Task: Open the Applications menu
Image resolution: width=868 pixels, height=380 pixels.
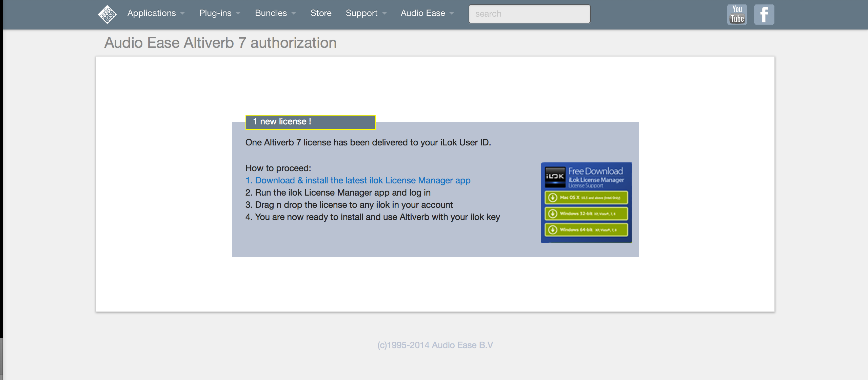Action: pos(152,13)
